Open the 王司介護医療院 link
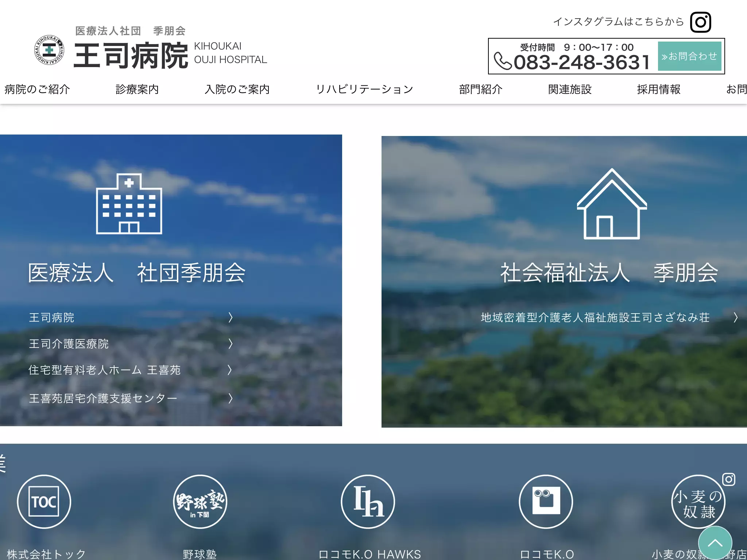The width and height of the screenshot is (747, 560). (x=69, y=343)
